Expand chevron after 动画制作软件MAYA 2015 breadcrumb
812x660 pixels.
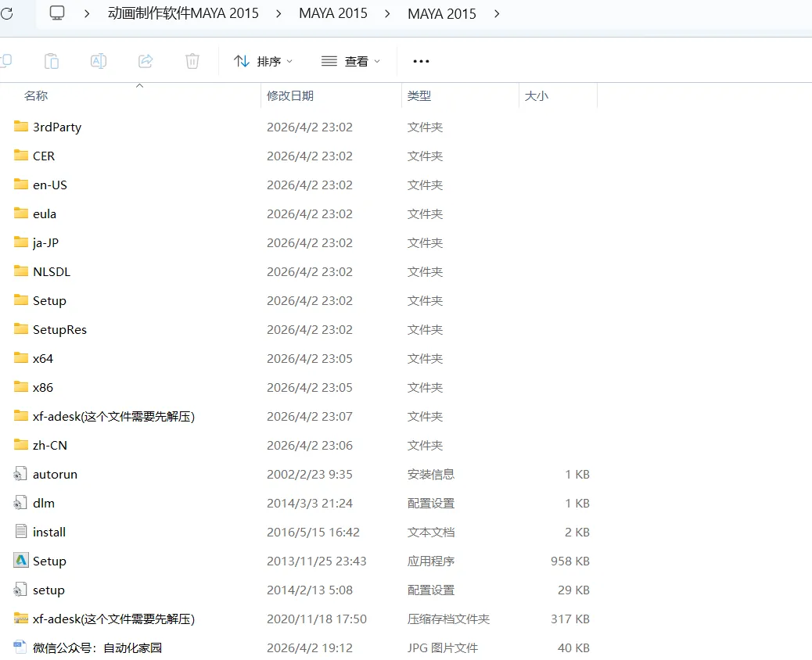pos(278,13)
